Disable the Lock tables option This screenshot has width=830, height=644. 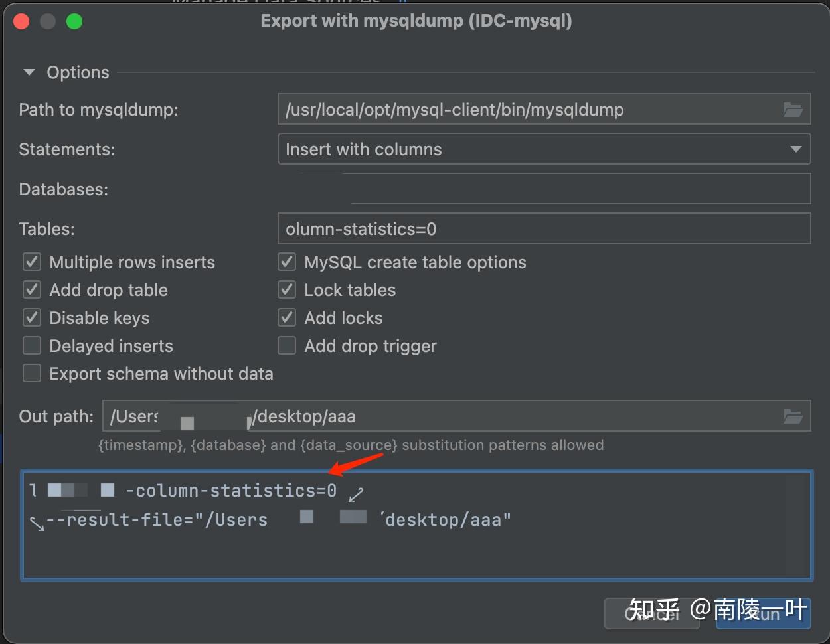286,289
